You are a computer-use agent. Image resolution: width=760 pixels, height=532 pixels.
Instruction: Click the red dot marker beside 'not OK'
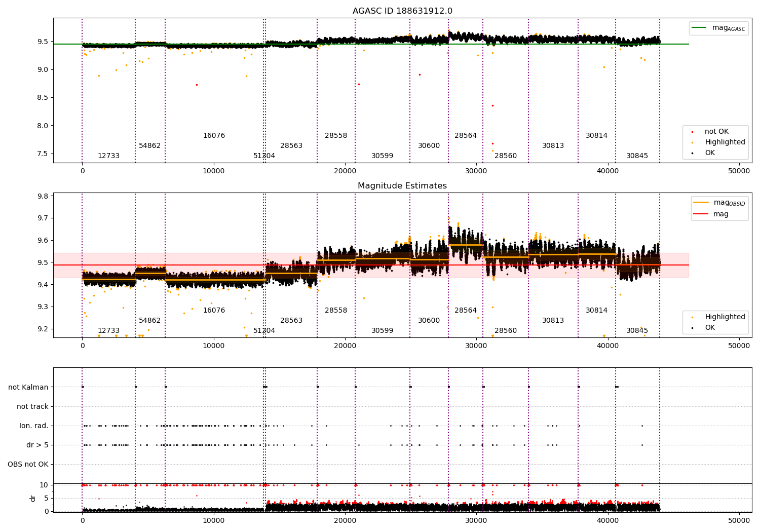coord(692,132)
